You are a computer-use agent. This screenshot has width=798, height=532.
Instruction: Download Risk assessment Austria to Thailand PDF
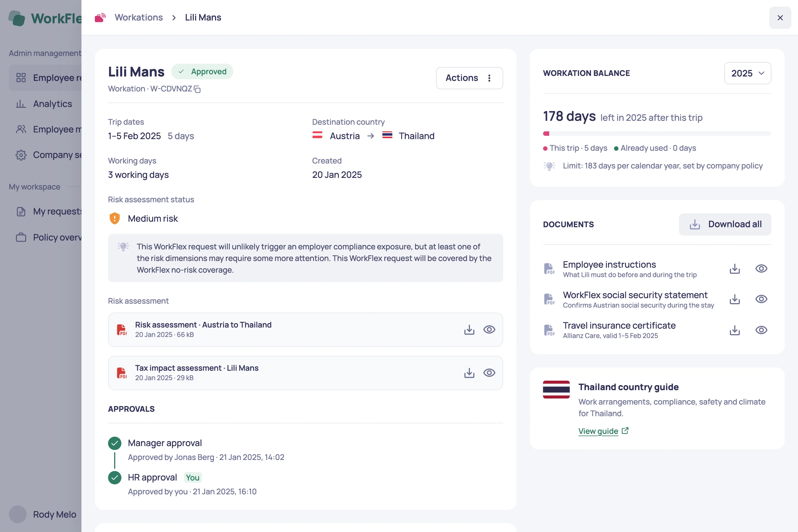pos(469,329)
